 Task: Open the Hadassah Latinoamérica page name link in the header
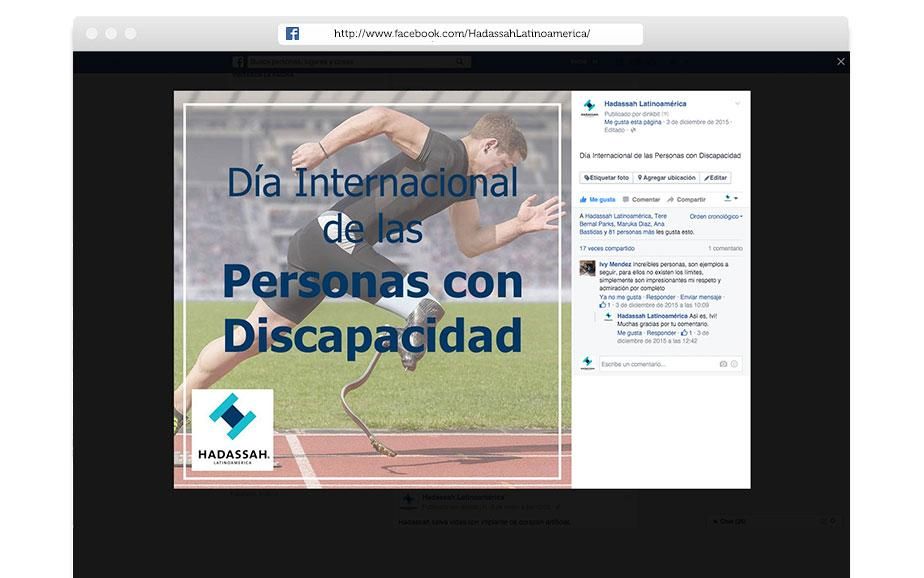(645, 104)
